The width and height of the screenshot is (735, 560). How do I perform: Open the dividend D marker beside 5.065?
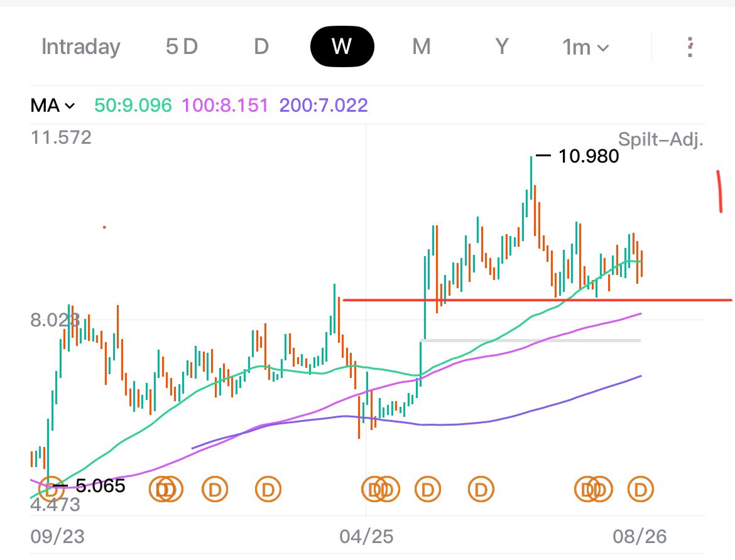51,489
